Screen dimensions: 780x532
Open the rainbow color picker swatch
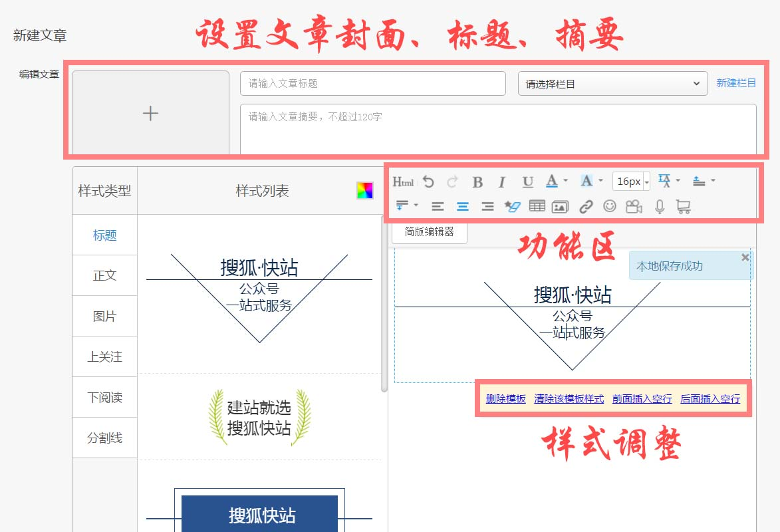tap(364, 191)
